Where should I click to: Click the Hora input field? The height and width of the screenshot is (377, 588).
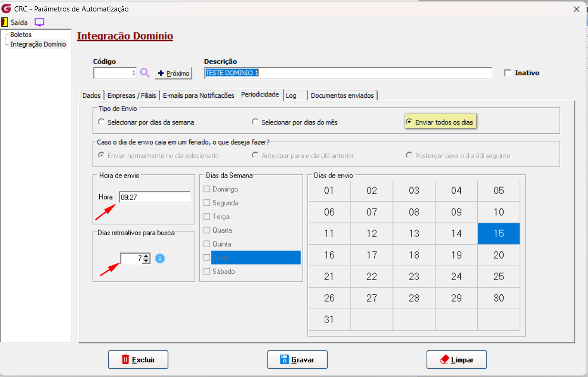pos(155,197)
